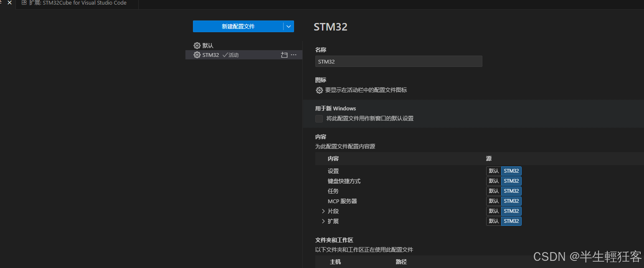Open the 新建配置文件 dropdown arrow
This screenshot has width=644, height=268.
[288, 26]
